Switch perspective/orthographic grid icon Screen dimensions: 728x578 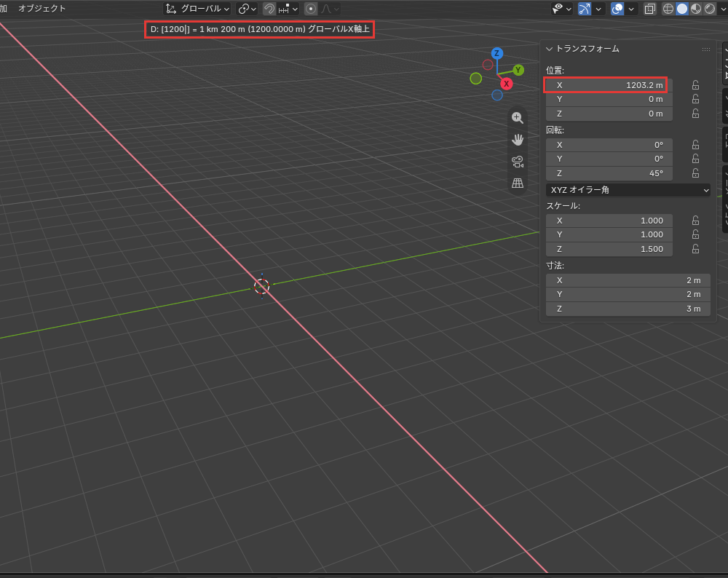[x=517, y=183]
